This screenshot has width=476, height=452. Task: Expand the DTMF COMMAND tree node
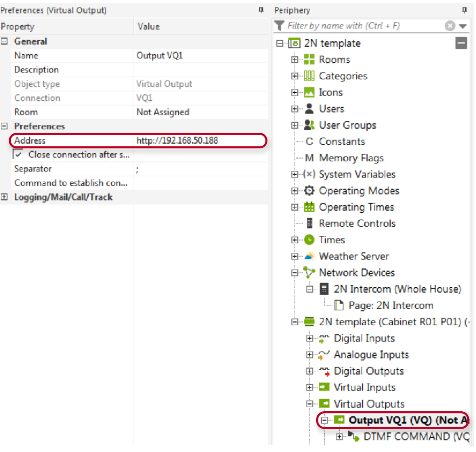(339, 436)
